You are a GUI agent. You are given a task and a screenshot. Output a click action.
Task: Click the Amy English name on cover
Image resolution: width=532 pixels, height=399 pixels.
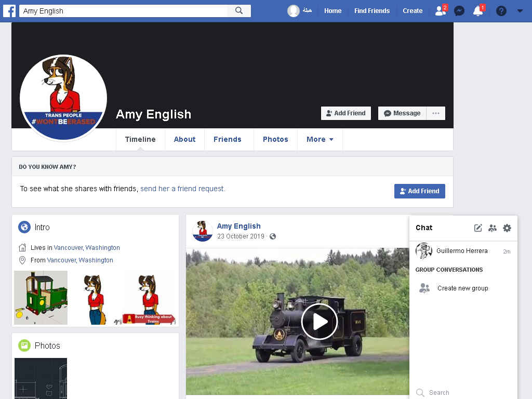coord(153,114)
